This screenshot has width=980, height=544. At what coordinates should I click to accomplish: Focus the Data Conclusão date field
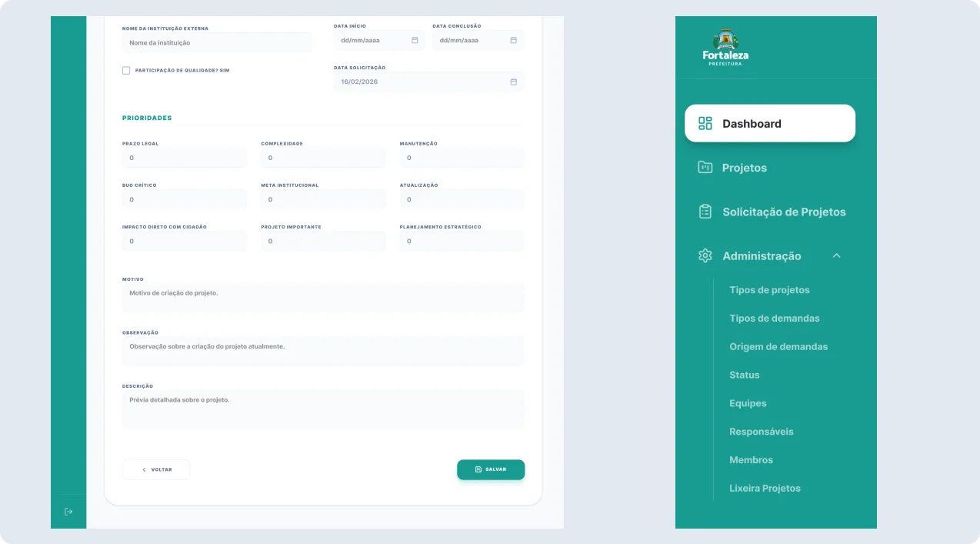click(x=478, y=40)
